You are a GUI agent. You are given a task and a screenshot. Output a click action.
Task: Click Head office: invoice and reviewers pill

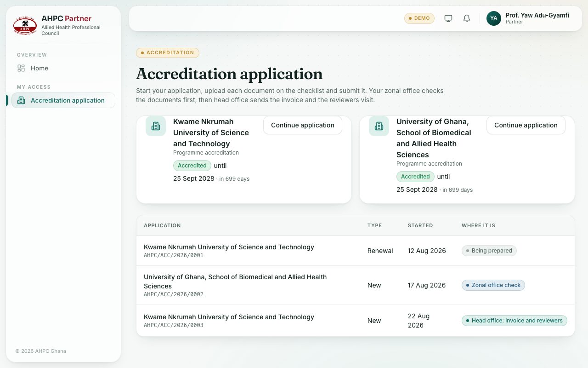point(514,321)
